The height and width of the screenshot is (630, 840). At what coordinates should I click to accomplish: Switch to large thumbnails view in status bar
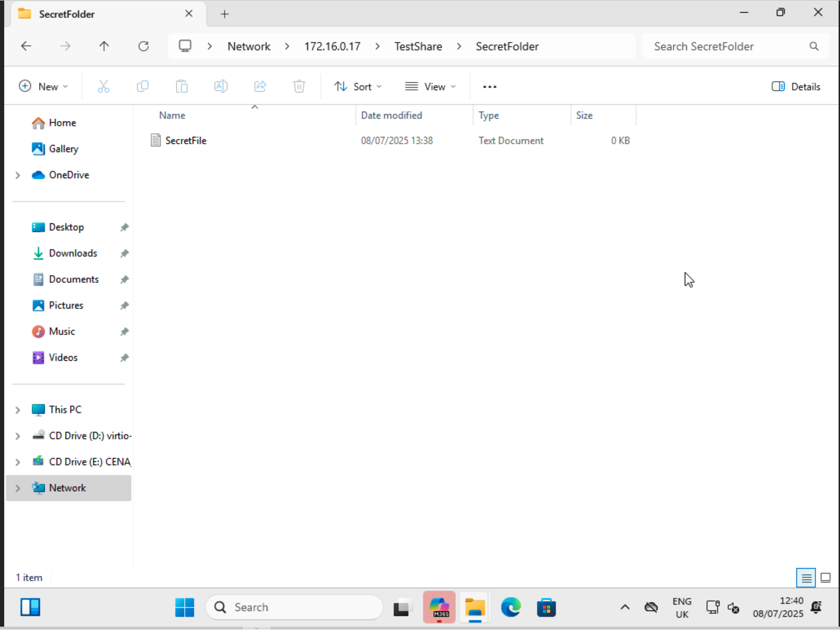coord(825,577)
